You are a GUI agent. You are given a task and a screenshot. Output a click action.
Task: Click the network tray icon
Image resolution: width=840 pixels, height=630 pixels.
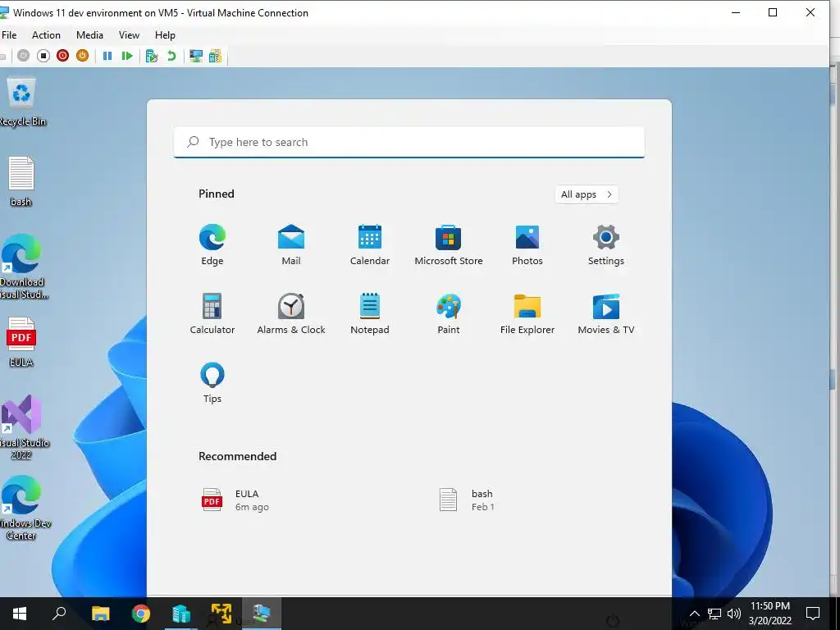point(714,614)
